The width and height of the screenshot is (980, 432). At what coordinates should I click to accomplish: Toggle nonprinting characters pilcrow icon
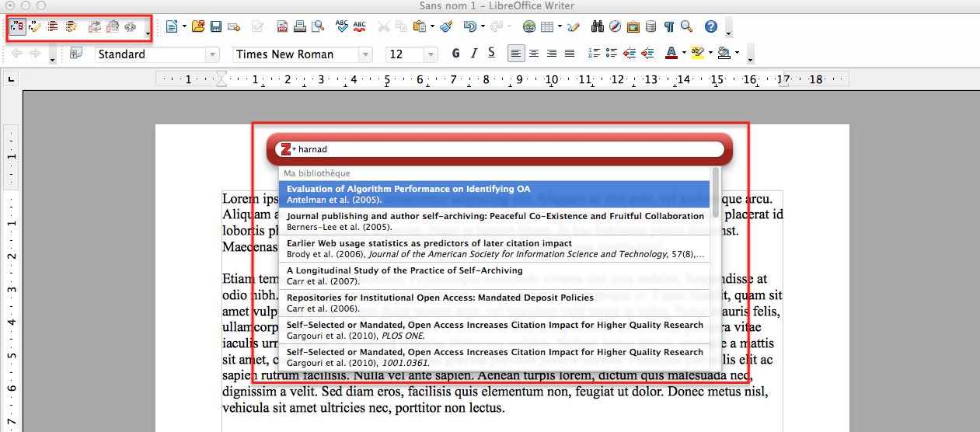pos(668,27)
